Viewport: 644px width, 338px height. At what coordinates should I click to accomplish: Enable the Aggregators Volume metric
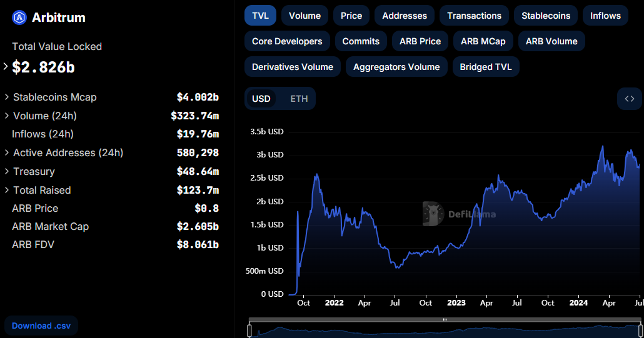click(x=396, y=67)
